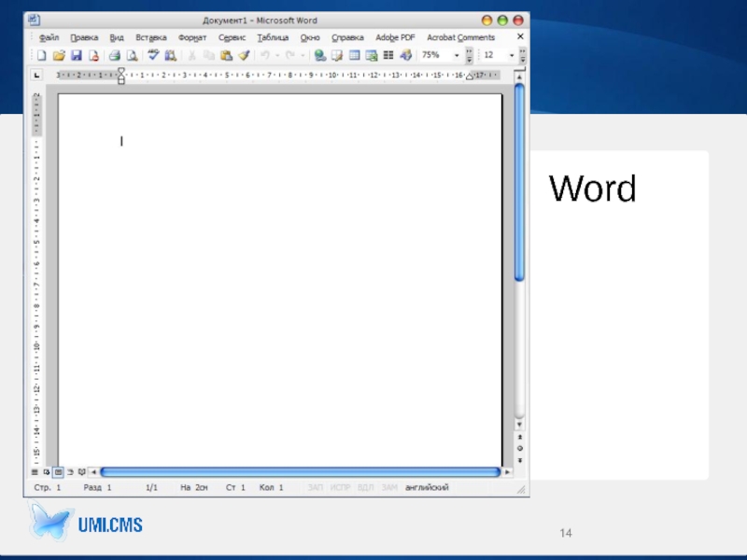This screenshot has height=560, width=747.
Task: Click the Insert Table icon
Action: tap(355, 56)
